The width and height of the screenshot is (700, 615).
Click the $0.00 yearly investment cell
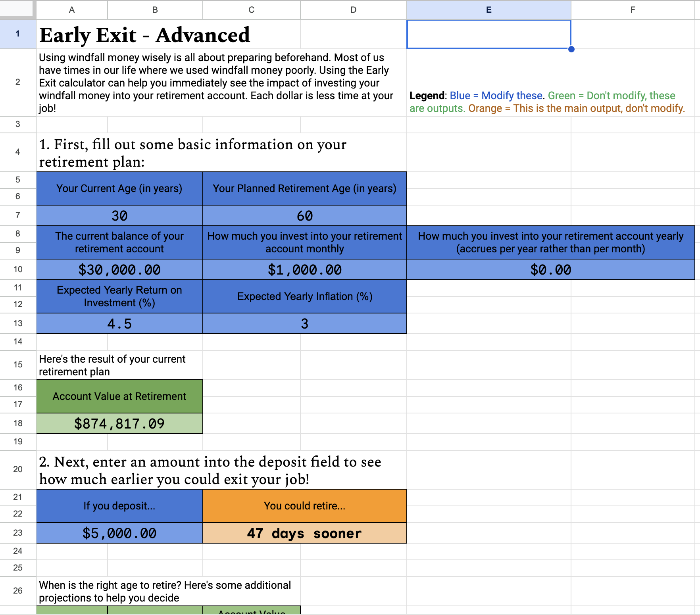tap(551, 269)
